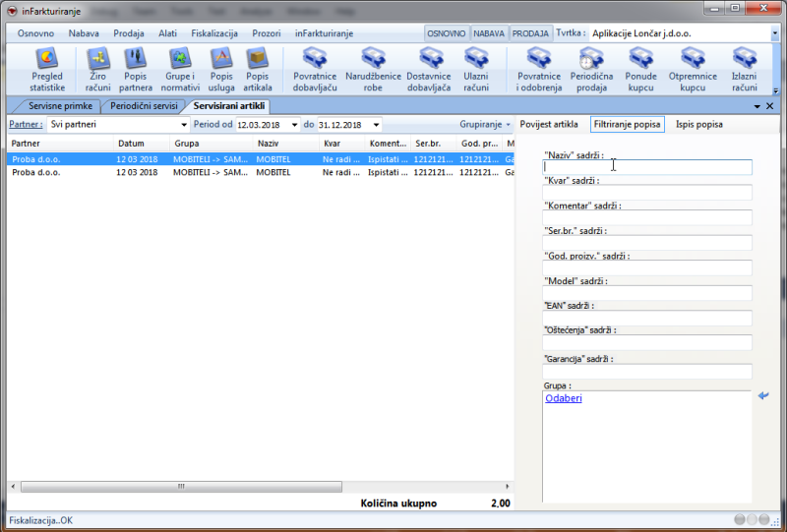Expand toolbar overflow arrow at right
This screenshot has height=532, width=787.
[x=775, y=91]
